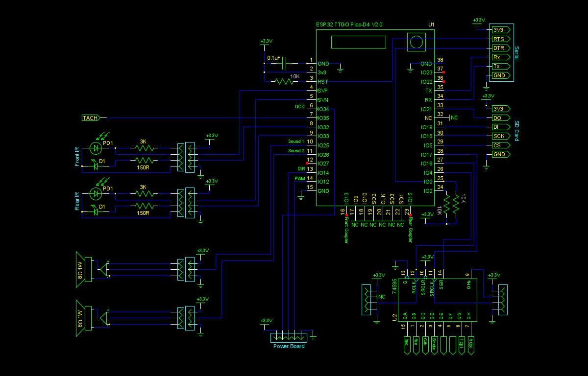
Task: Select the RTS port in Serial connector
Action: pyautogui.click(x=500, y=39)
